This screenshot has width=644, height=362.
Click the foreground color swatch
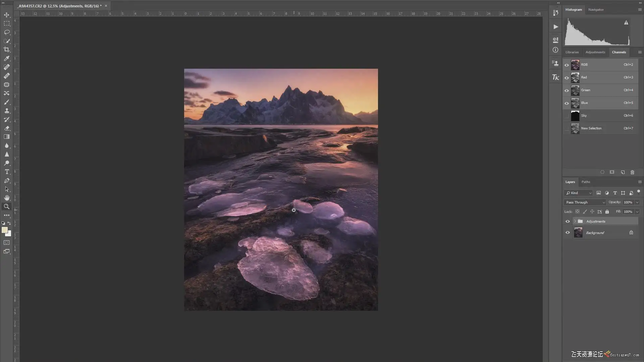coord(4,230)
